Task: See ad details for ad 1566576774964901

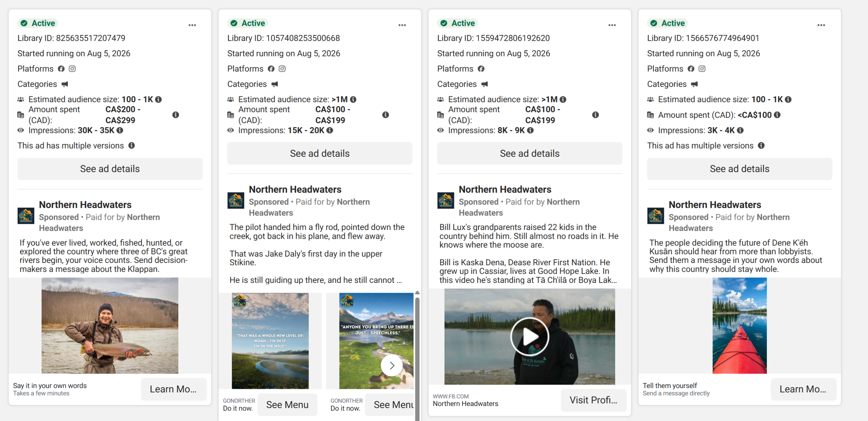Action: (x=739, y=169)
